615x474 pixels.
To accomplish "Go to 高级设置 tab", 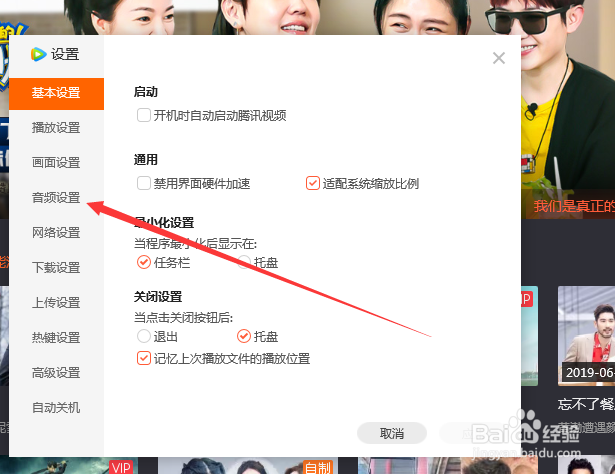I will coord(56,372).
